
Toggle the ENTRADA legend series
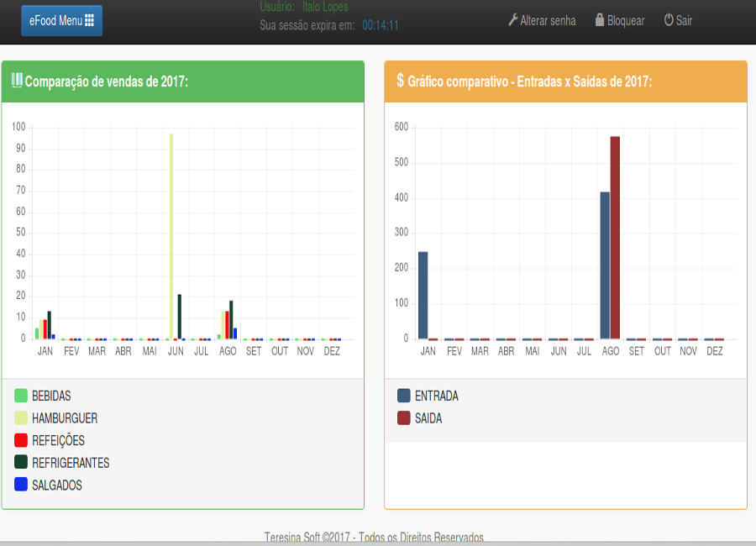pos(436,396)
